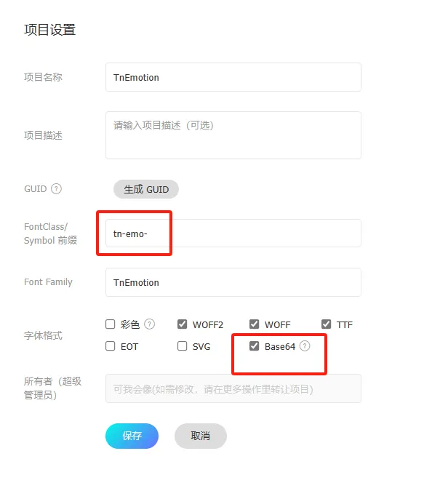
Task: Cancel with the 取消 button
Action: point(200,436)
